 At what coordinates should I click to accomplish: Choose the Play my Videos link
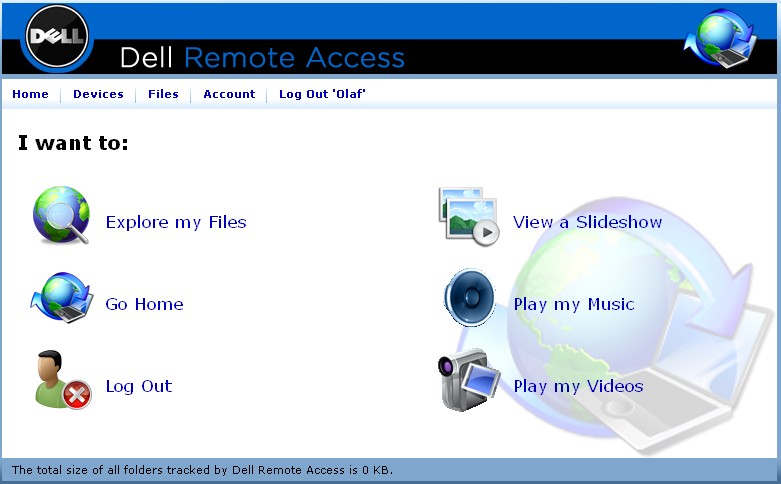pos(578,386)
